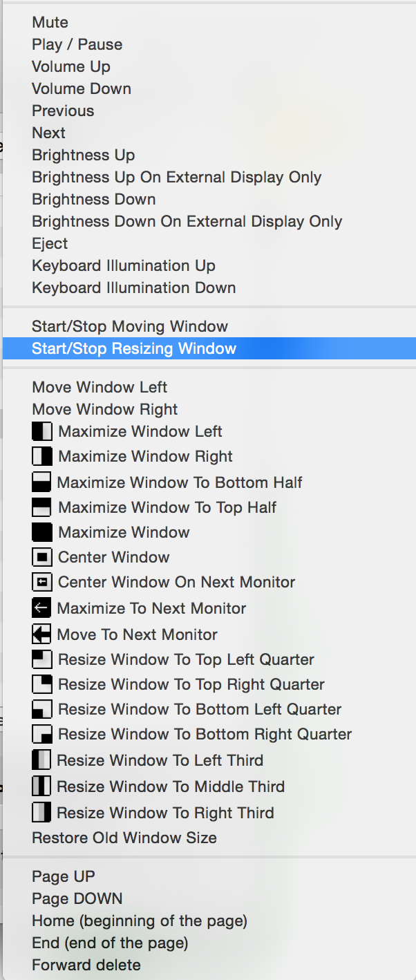Select the Maximize Window To Top Half icon

42,507
